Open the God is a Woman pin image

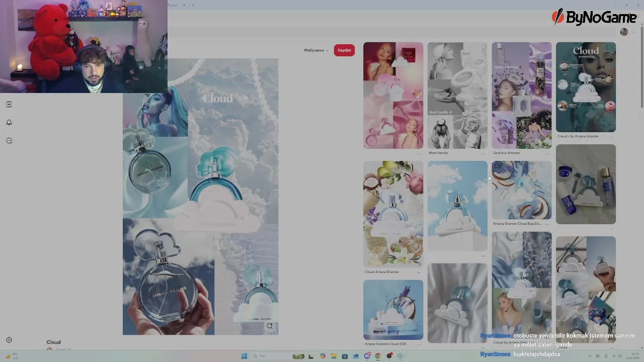pyautogui.click(x=521, y=96)
